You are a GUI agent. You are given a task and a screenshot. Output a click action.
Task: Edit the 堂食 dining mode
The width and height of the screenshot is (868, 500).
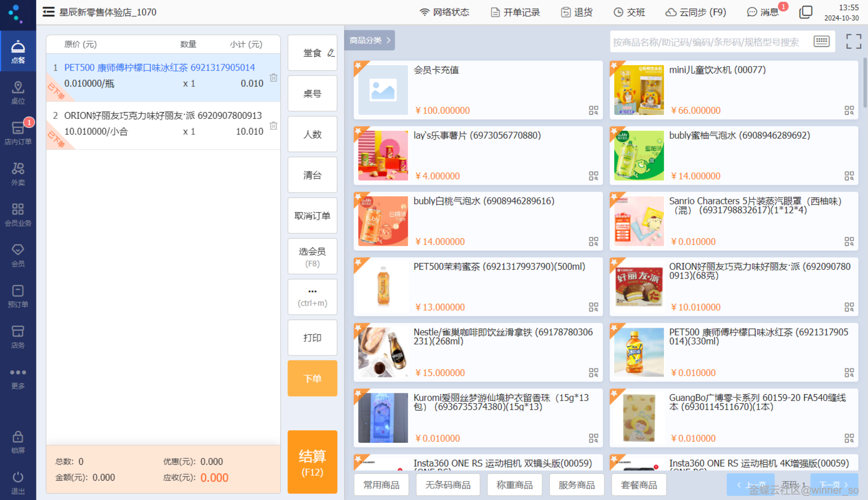click(x=312, y=53)
